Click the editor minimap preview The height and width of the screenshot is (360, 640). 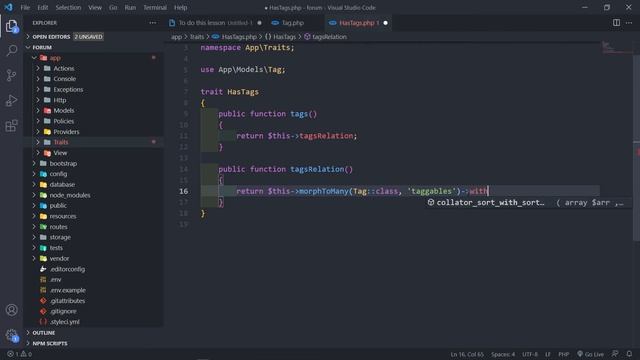pyautogui.click(x=617, y=47)
